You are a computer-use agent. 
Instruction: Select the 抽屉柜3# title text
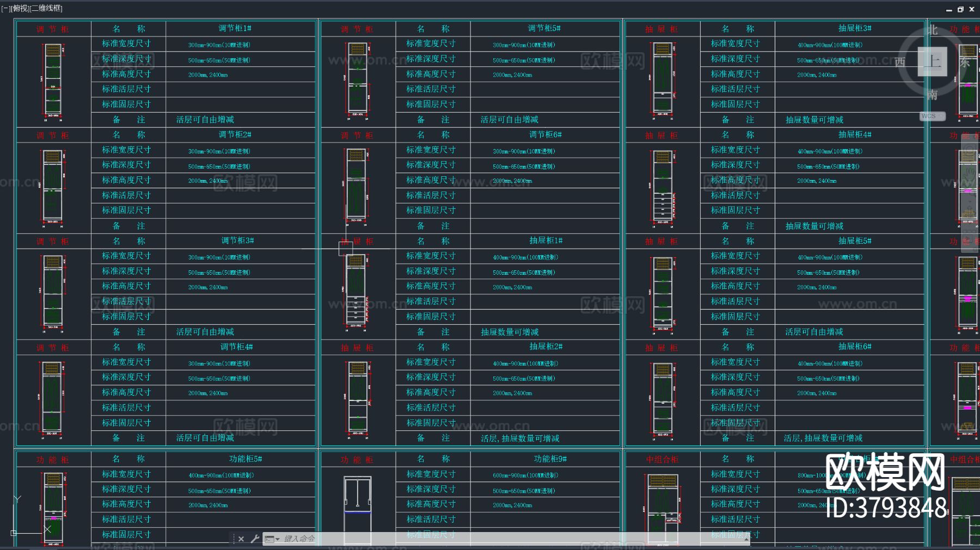855,28
